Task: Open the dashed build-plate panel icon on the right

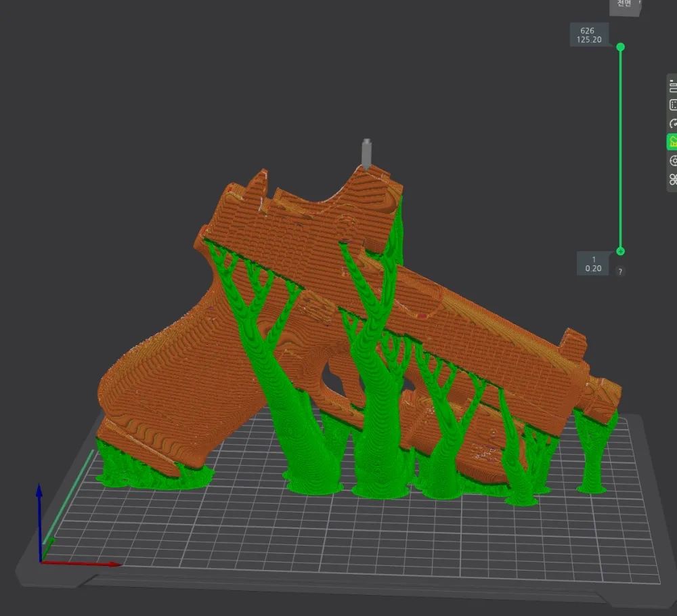Action: (673, 105)
